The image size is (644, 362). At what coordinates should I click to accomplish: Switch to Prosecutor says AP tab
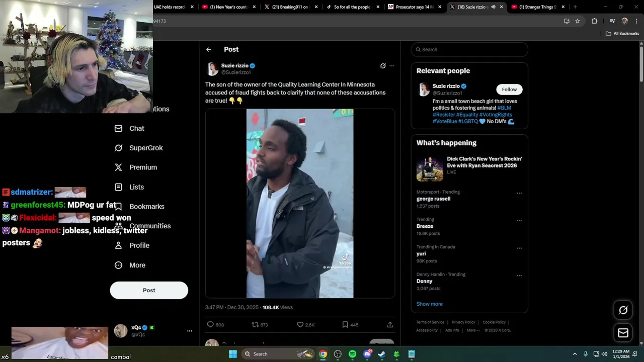[x=415, y=7]
